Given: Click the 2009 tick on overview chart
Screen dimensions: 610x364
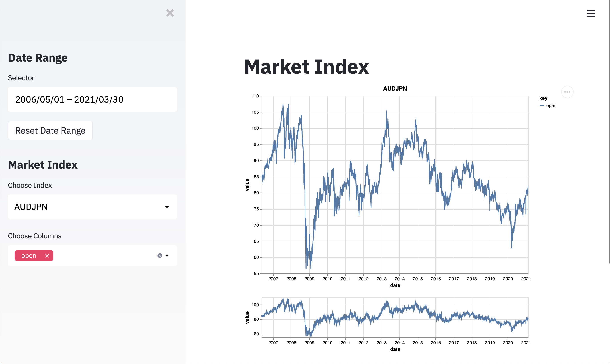Looking at the screenshot, I should point(309,343).
